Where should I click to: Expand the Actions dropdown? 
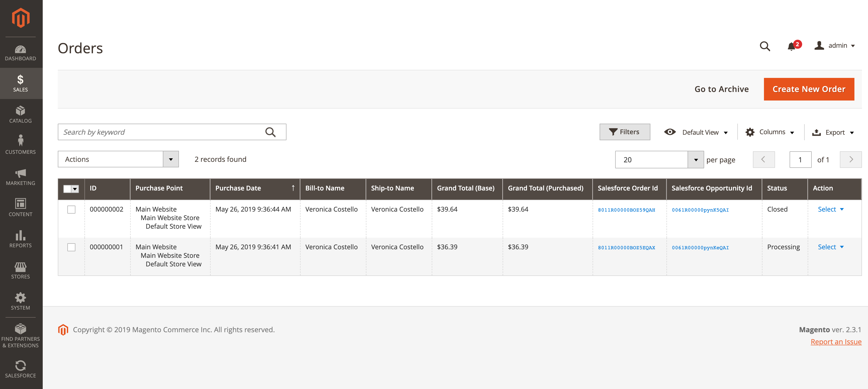[x=171, y=159]
